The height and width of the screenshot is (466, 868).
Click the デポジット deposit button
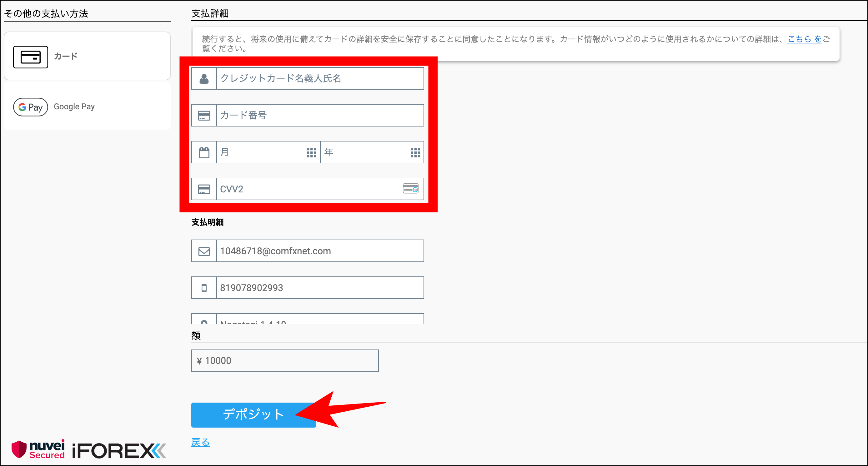tap(253, 415)
